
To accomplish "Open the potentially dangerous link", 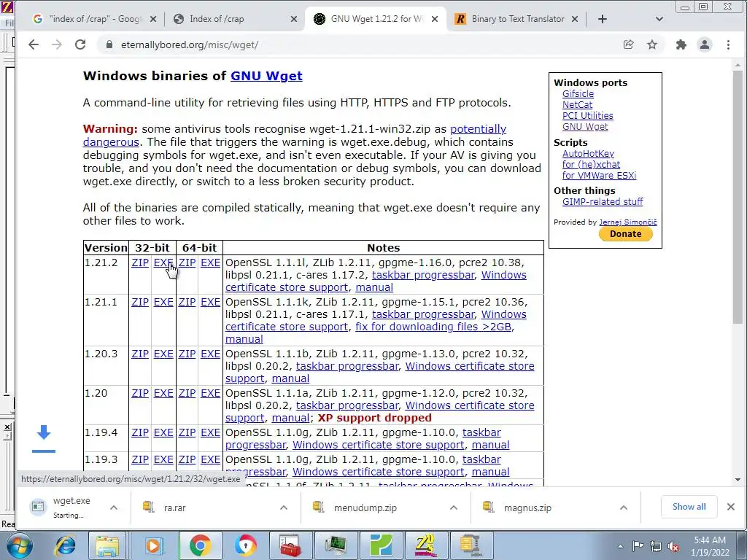I will (478, 129).
